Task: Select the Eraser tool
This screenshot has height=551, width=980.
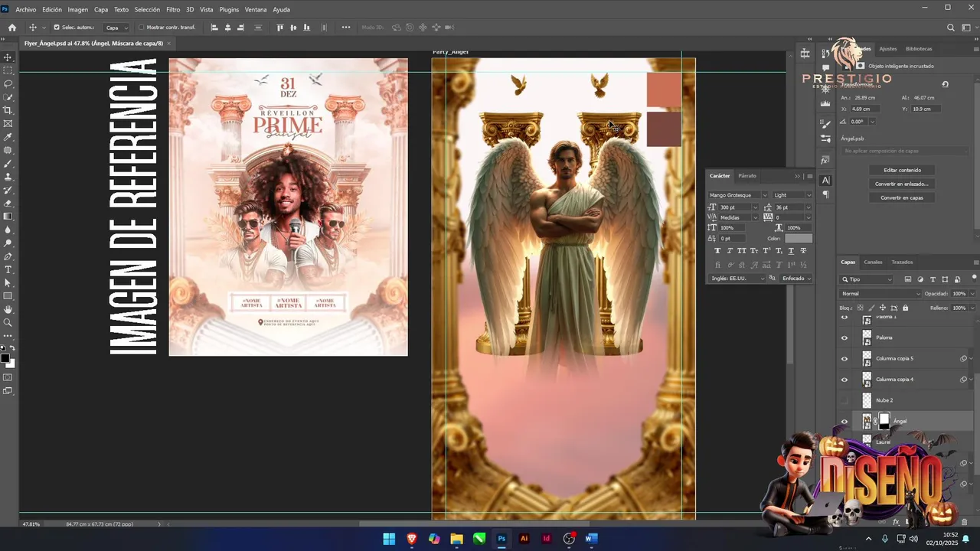Action: (x=8, y=203)
